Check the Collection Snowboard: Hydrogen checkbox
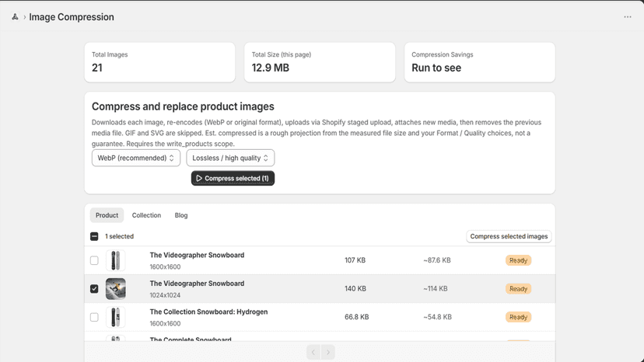Screen dimensions: 644x362 (x=94, y=317)
